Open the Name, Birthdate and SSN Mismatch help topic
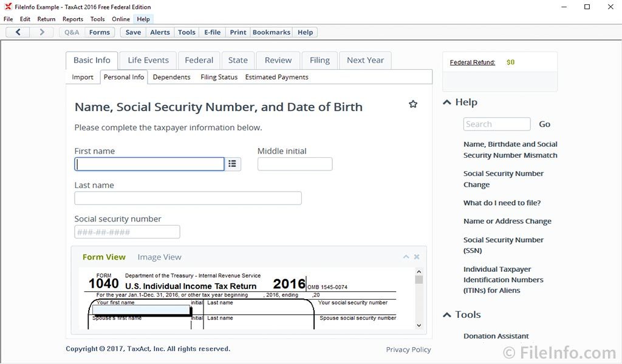622x364 pixels. pos(510,150)
